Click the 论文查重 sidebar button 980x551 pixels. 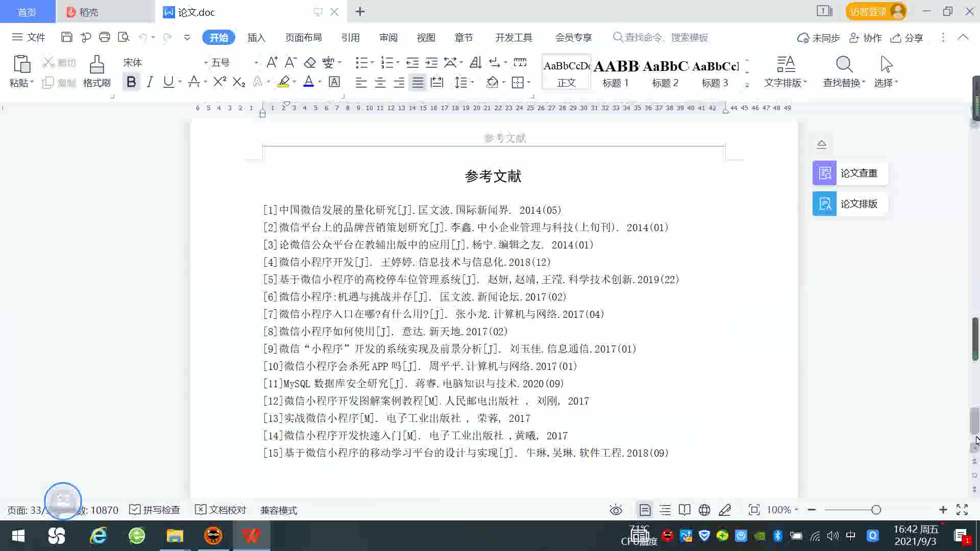point(850,173)
